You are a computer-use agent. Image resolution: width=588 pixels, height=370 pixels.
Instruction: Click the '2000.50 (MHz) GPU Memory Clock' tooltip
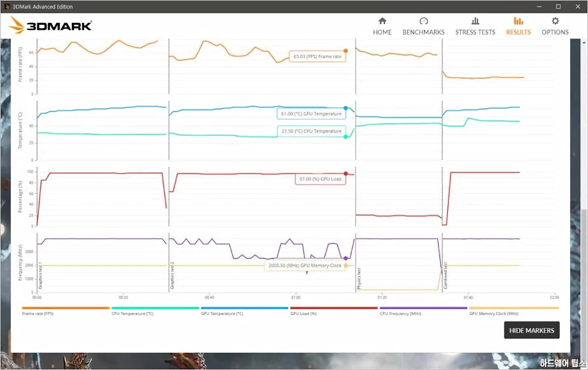[x=305, y=265]
